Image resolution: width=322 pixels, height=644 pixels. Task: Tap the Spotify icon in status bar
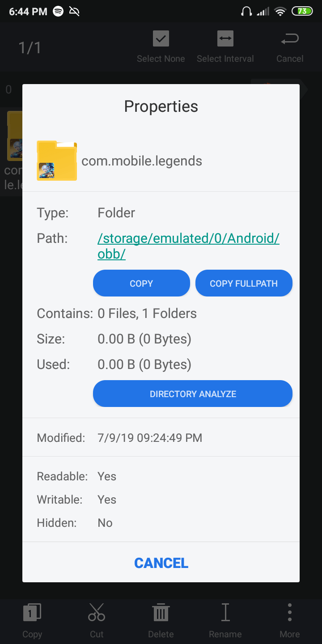[x=58, y=12]
